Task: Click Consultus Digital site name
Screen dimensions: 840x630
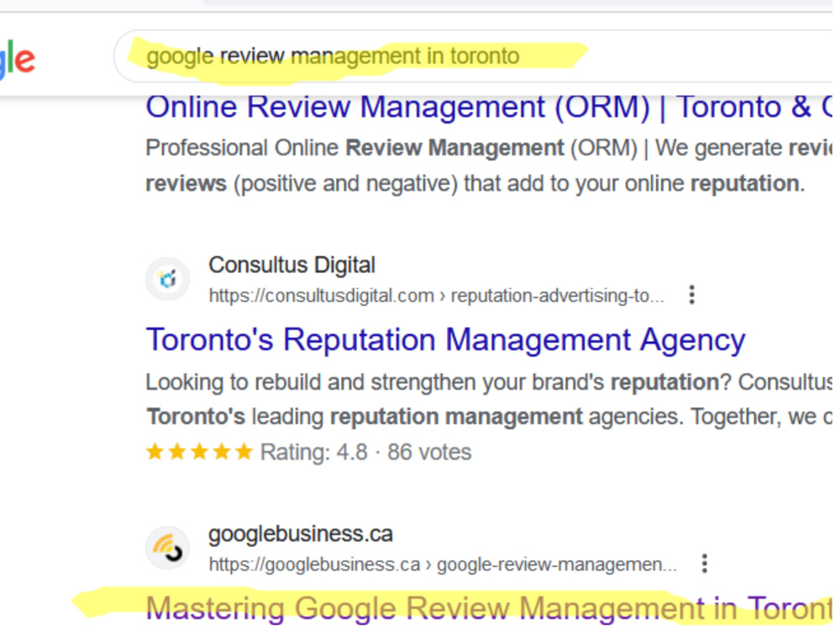Action: coord(292,265)
